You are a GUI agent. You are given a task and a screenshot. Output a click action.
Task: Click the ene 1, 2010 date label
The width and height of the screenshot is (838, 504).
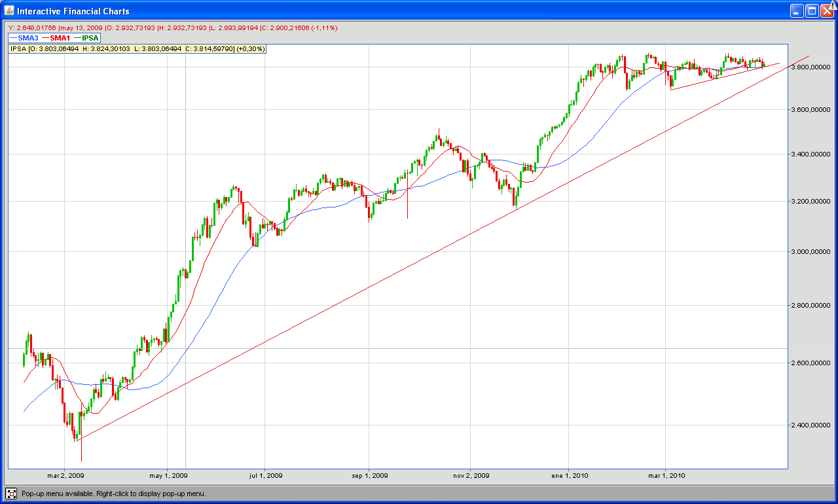[x=568, y=476]
